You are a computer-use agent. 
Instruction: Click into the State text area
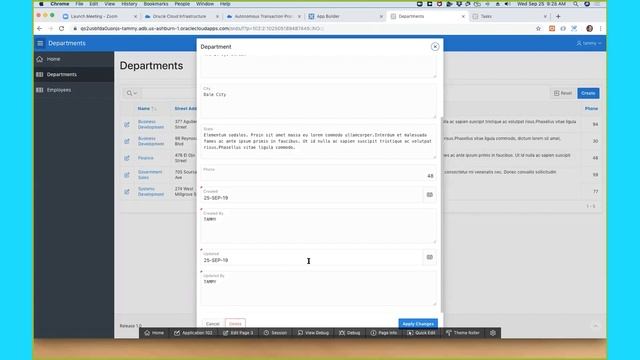(x=318, y=142)
